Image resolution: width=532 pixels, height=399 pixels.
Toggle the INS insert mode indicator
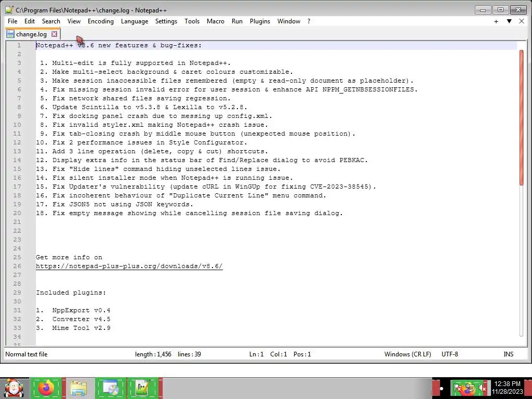pyautogui.click(x=508, y=354)
